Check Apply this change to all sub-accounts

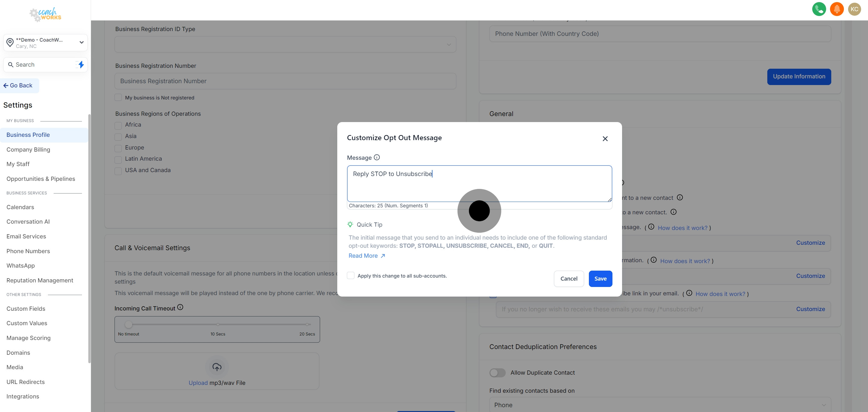click(351, 275)
